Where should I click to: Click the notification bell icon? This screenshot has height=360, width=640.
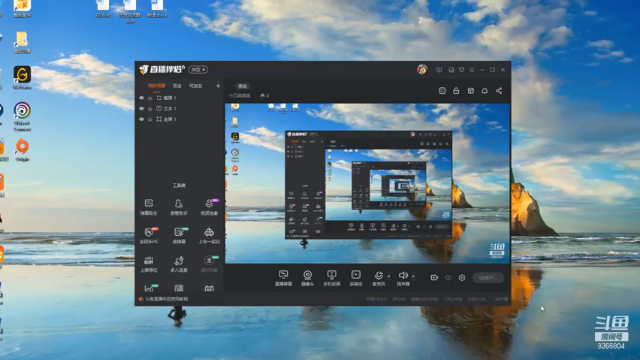click(x=484, y=91)
